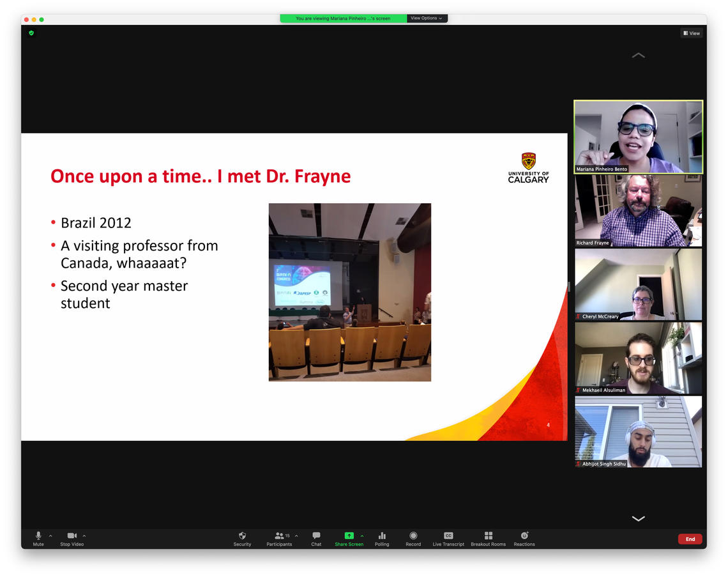Open the Chat window

point(316,536)
